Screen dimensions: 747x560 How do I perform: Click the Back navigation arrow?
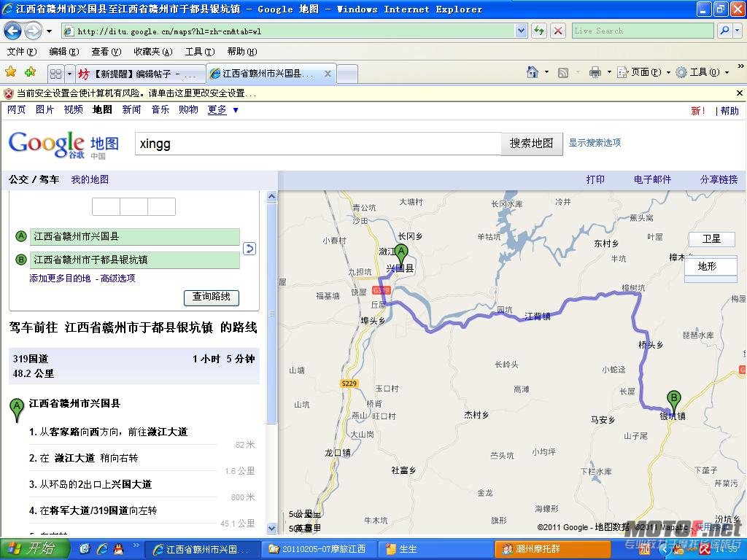(x=13, y=31)
